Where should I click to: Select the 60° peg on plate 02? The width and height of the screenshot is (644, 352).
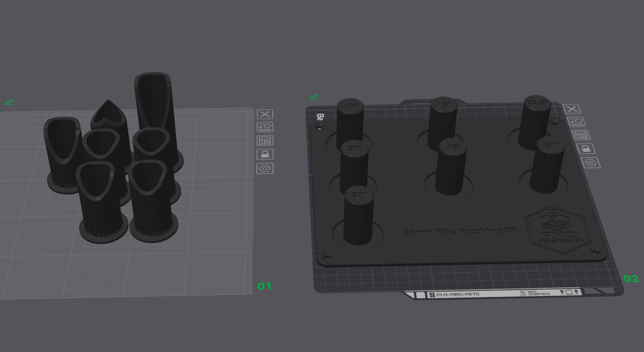(x=547, y=165)
